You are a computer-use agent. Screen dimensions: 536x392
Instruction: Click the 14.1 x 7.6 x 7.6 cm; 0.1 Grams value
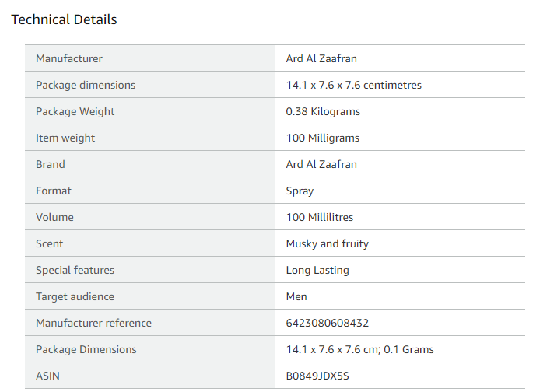(x=359, y=349)
